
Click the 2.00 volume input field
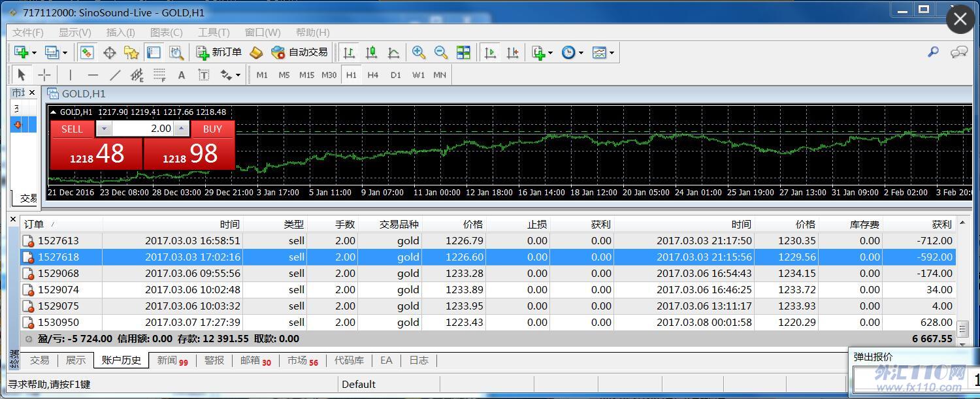[142, 129]
